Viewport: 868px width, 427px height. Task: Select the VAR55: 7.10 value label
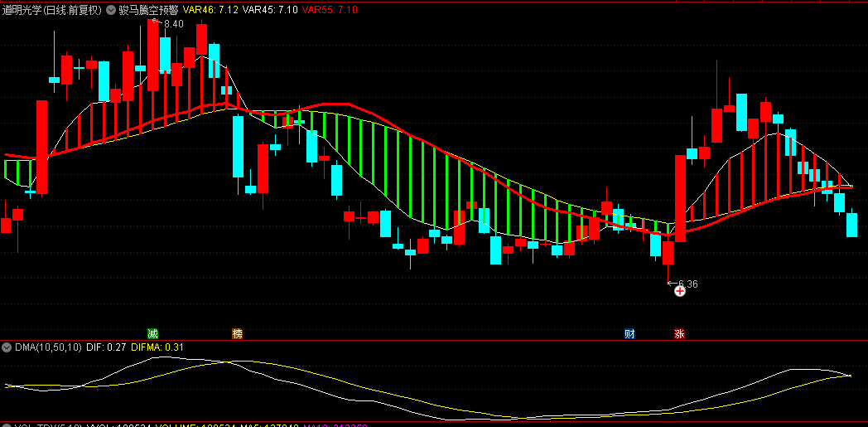click(330, 10)
